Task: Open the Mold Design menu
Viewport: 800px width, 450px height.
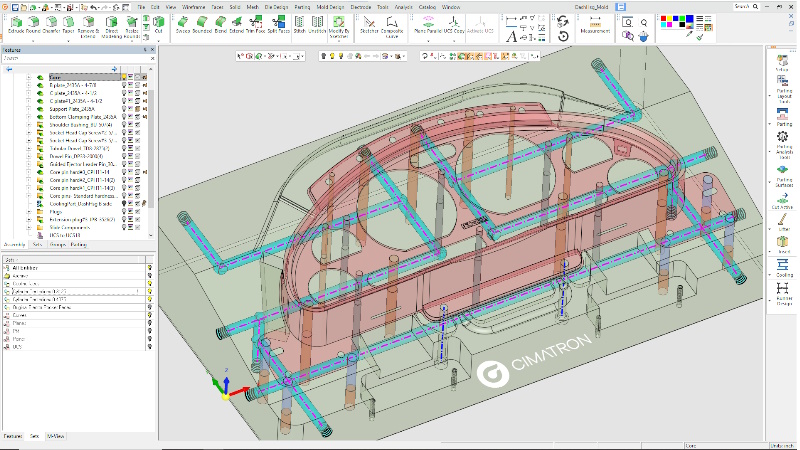Action: point(330,7)
